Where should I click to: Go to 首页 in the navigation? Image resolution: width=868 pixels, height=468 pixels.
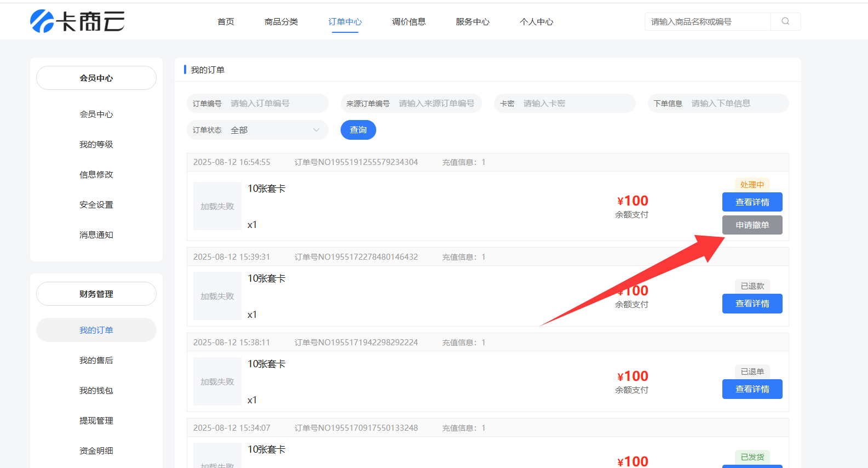226,22
